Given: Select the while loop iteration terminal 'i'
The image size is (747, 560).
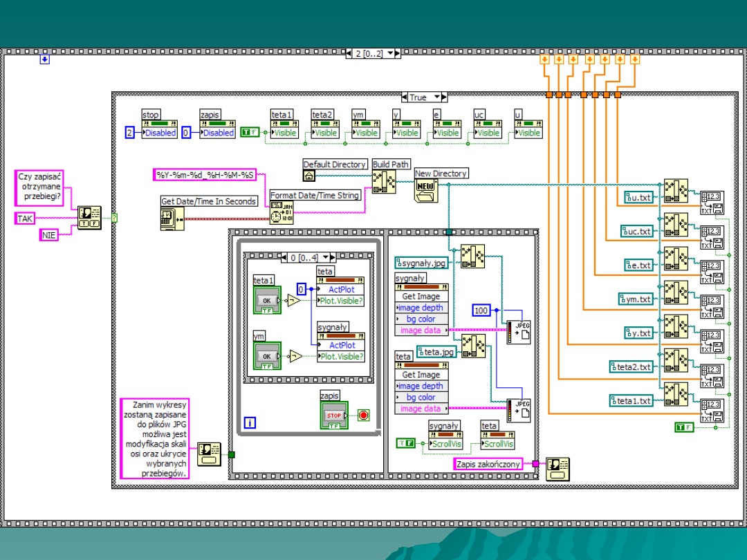Looking at the screenshot, I should [x=250, y=422].
